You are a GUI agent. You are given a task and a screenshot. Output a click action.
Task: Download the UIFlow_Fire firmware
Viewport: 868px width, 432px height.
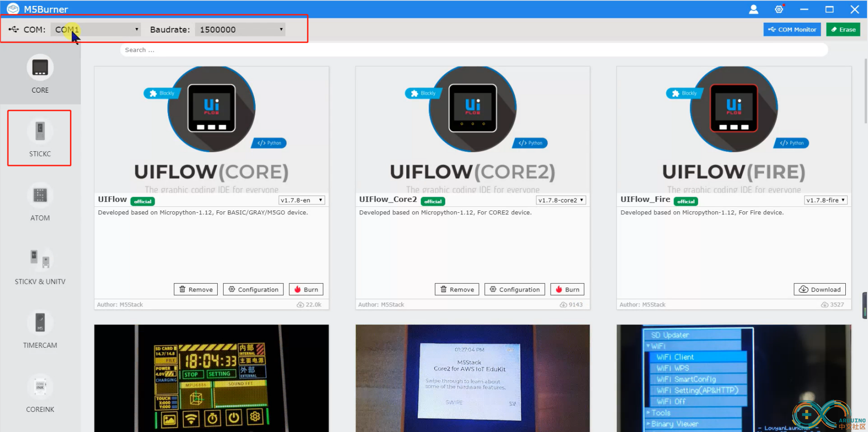(x=820, y=290)
